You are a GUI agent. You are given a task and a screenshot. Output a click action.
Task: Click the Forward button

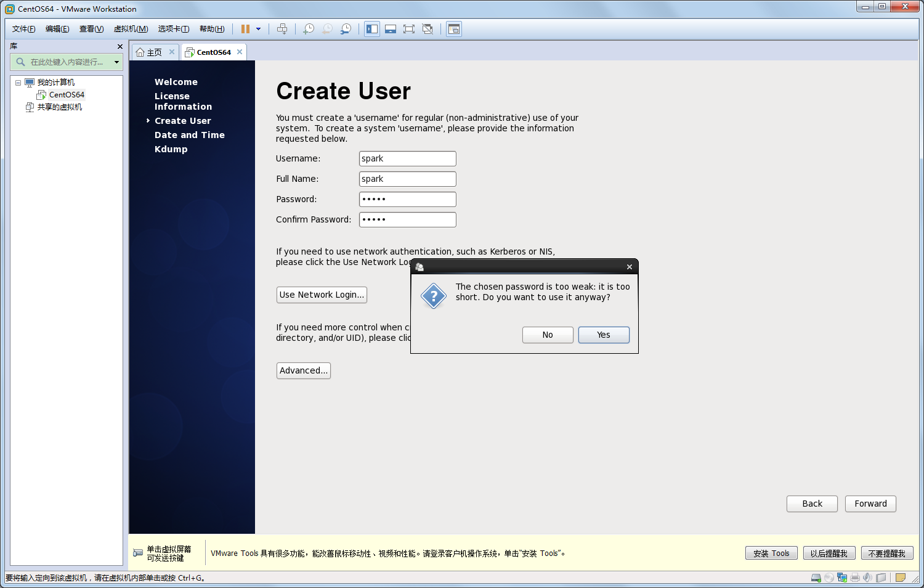[870, 504]
